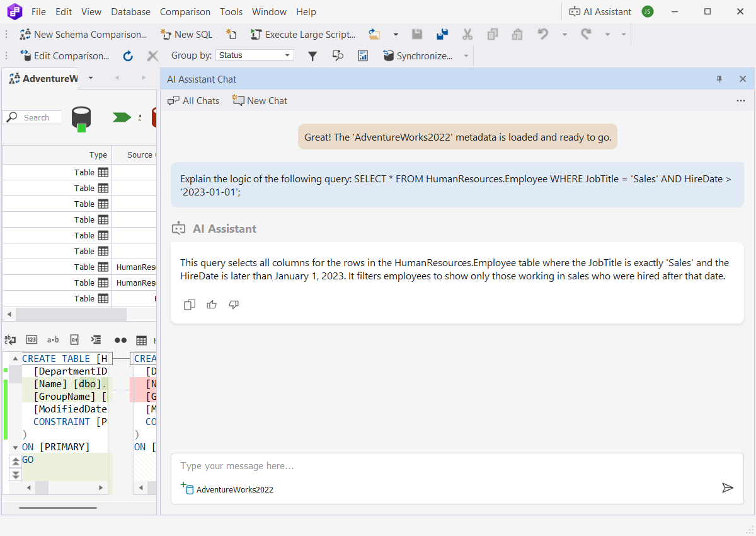
Task: Open the Help menu
Action: 306,11
